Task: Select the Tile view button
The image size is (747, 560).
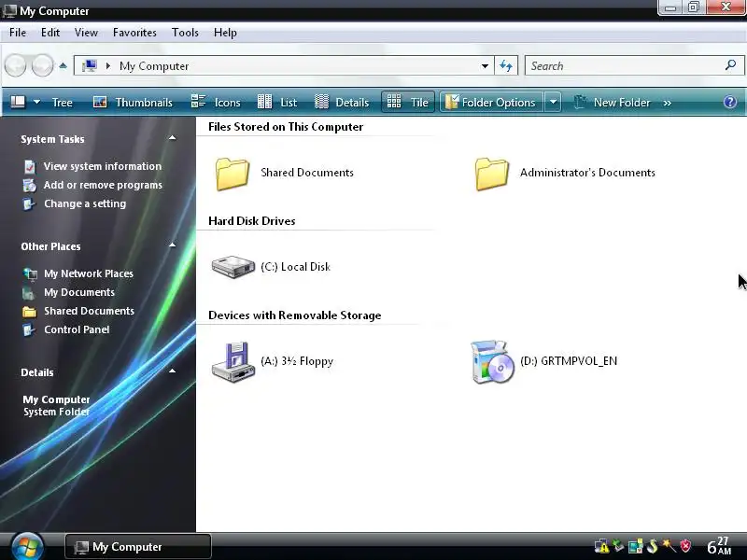Action: click(x=408, y=103)
